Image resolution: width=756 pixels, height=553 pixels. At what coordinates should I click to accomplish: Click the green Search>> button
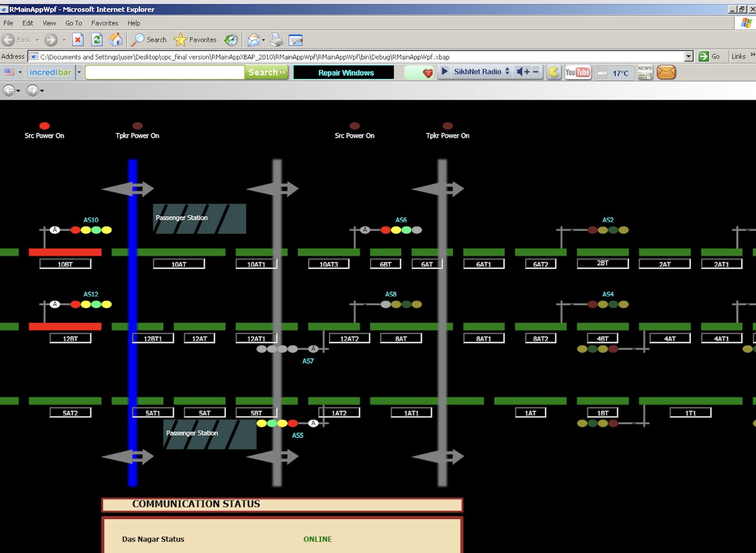[x=266, y=72]
